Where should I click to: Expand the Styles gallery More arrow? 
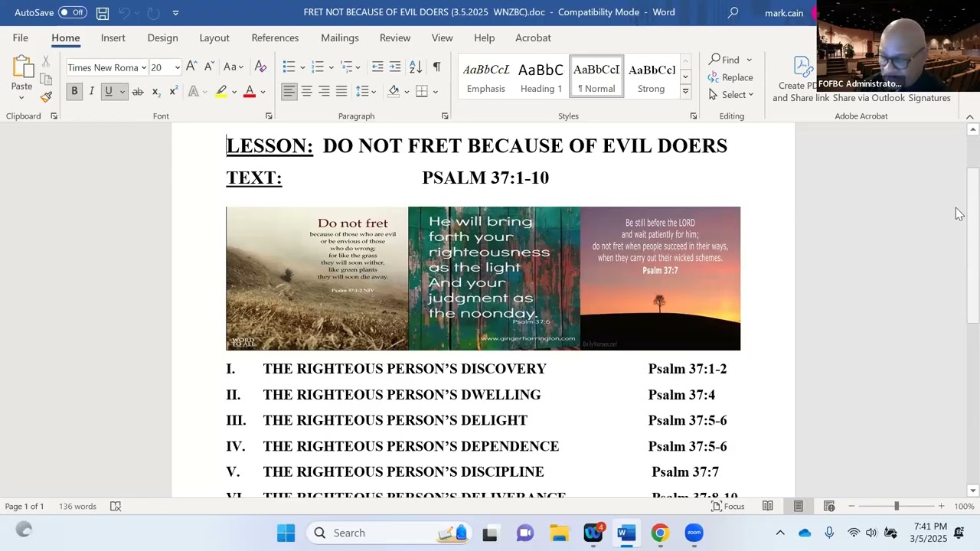(x=685, y=91)
